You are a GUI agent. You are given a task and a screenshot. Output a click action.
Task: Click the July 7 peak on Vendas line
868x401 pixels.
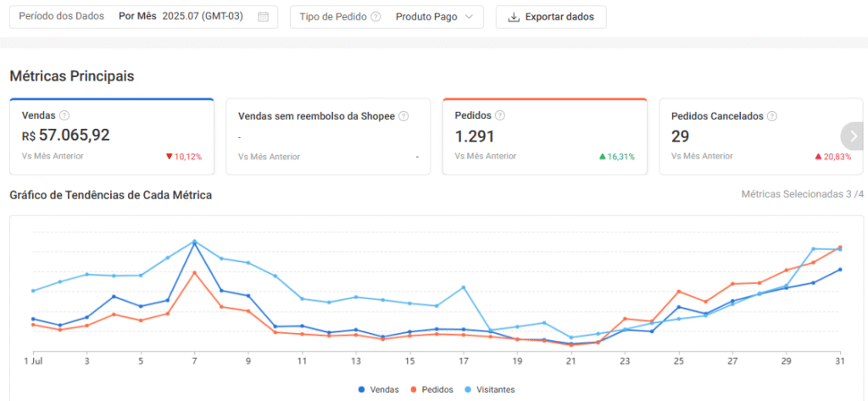[x=195, y=244]
